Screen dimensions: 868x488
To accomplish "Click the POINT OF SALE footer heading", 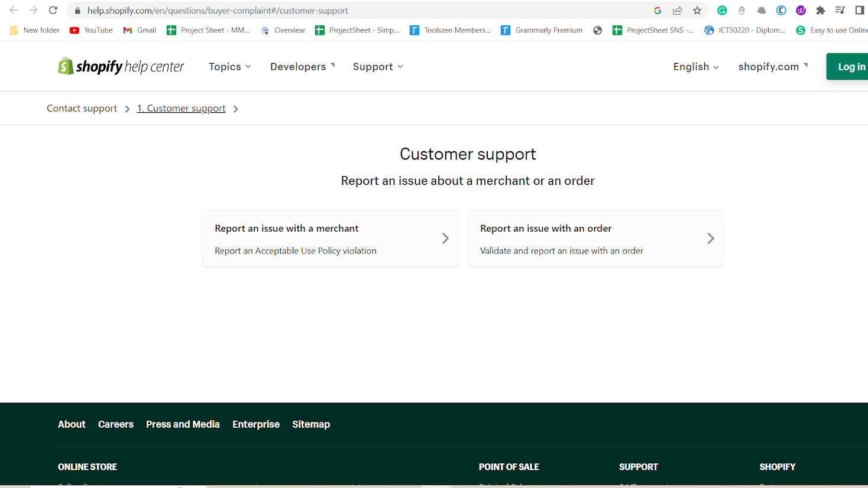I will (509, 467).
